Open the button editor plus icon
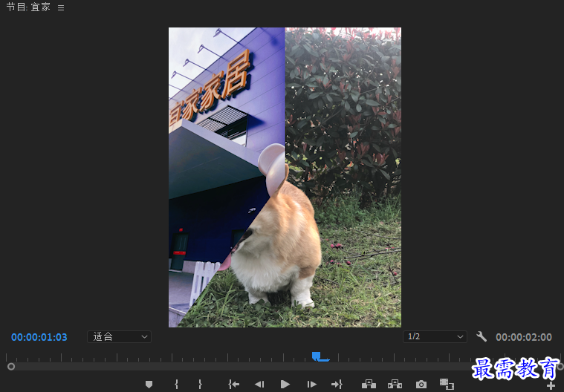 point(551,386)
